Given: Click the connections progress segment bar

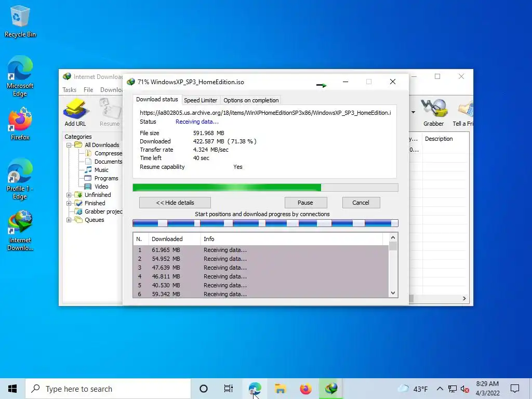Looking at the screenshot, I should (265, 223).
